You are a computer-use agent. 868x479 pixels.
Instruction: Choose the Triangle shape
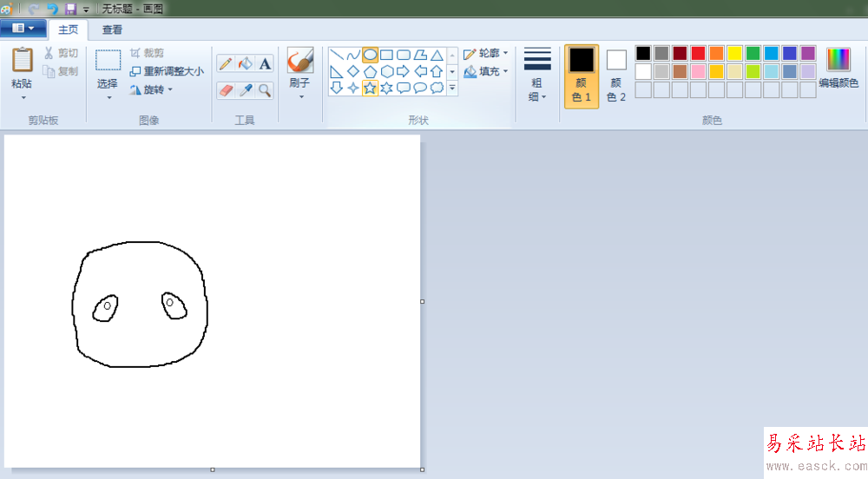tap(437, 55)
